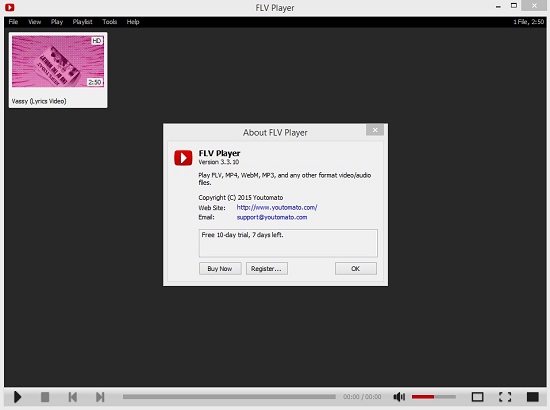Screen dimensions: 550x410
Task: Enter fullscreen mode icon
Action: [x=505, y=397]
